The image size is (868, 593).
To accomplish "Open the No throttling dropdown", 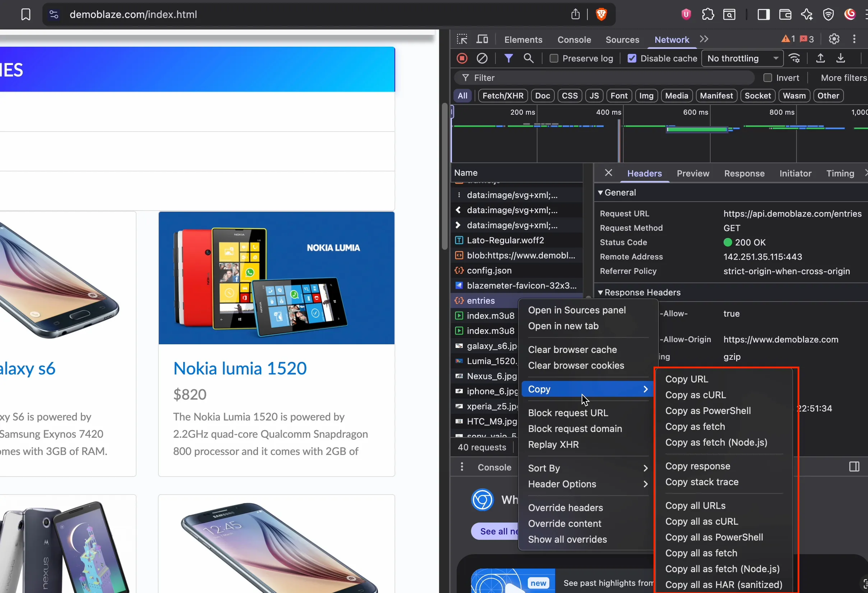I will [742, 58].
